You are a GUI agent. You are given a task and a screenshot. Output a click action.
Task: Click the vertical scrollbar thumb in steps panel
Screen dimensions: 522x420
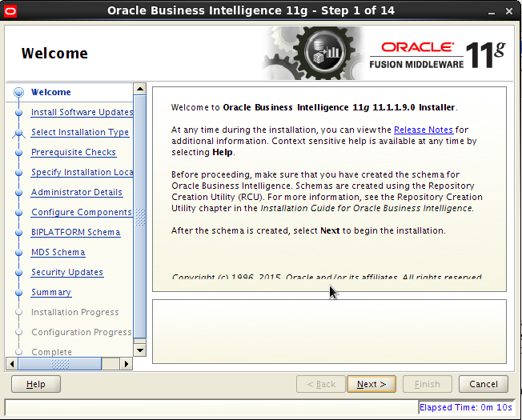pos(140,217)
